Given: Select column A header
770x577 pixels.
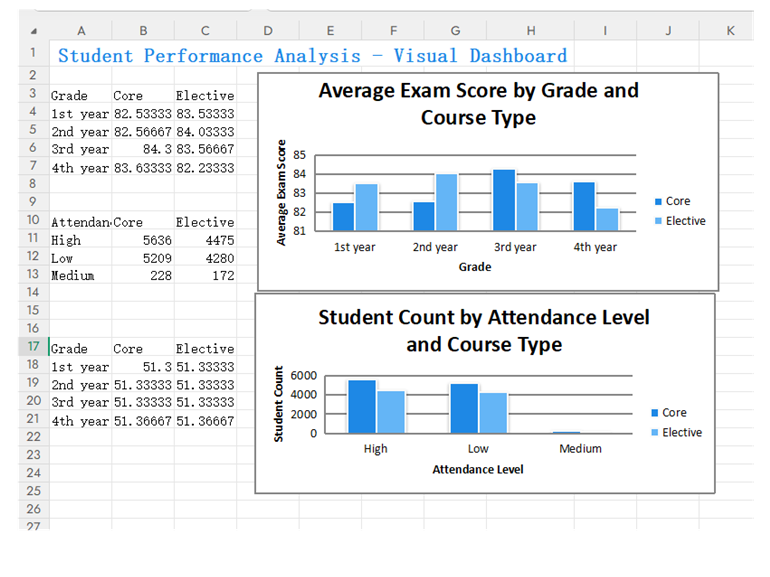Looking at the screenshot, I should [x=81, y=31].
